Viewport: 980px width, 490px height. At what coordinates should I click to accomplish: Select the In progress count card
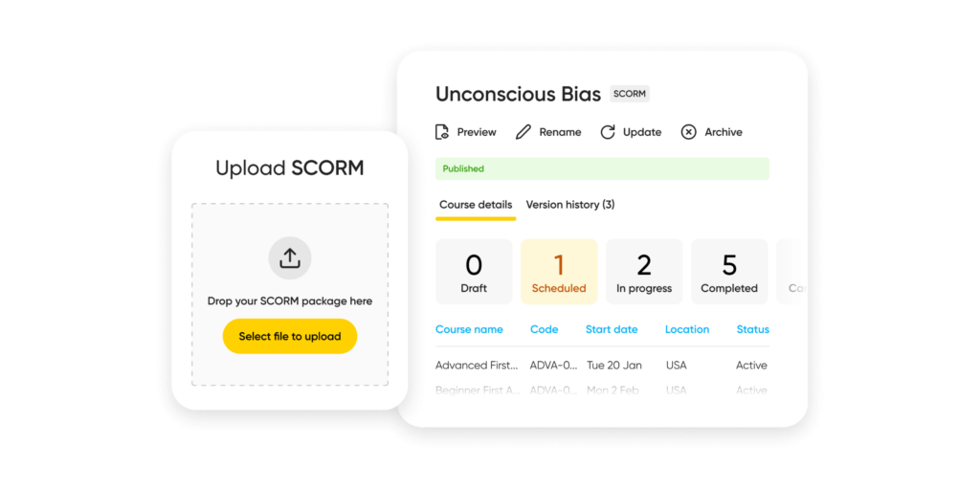(644, 272)
